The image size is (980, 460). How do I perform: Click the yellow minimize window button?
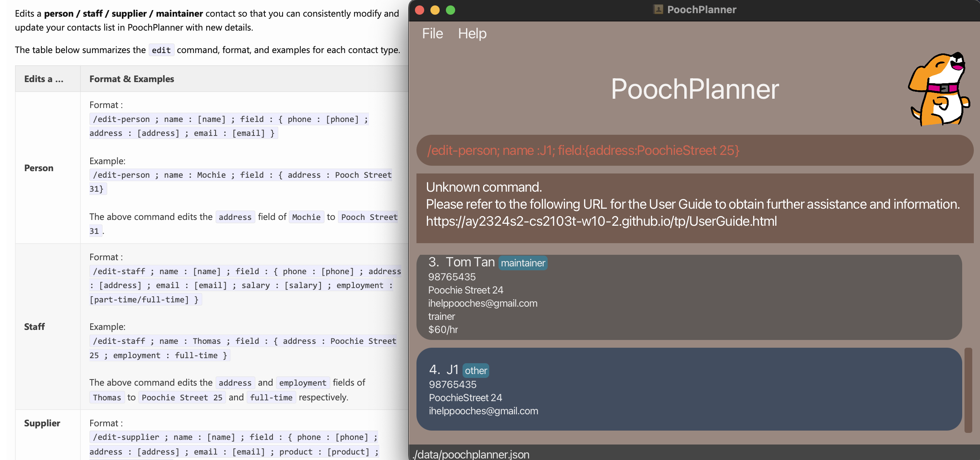(435, 10)
